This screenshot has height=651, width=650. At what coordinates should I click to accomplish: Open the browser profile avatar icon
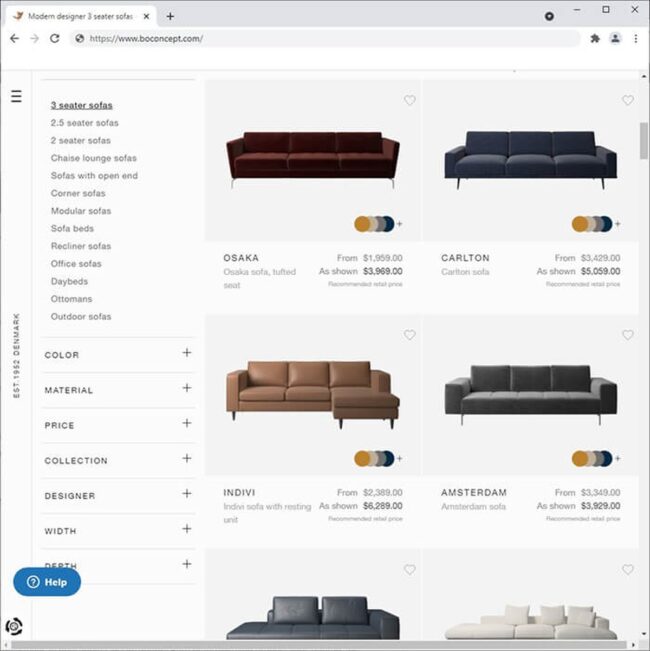615,39
